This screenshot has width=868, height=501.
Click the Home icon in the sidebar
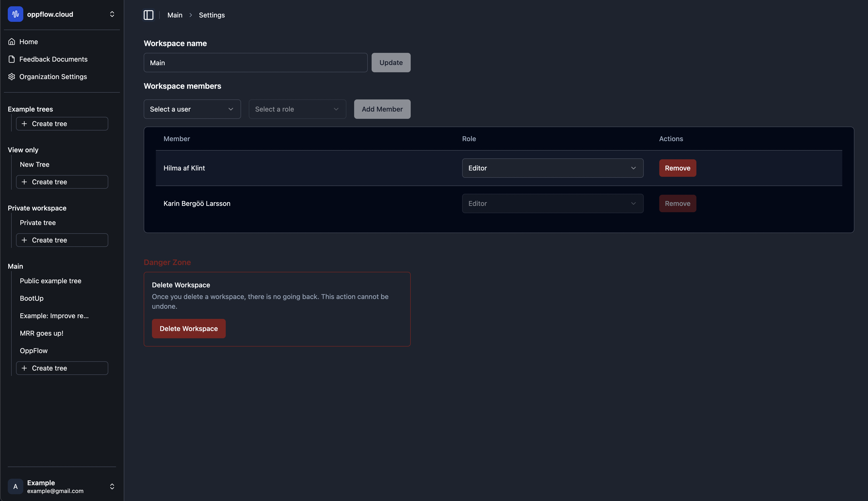click(11, 41)
